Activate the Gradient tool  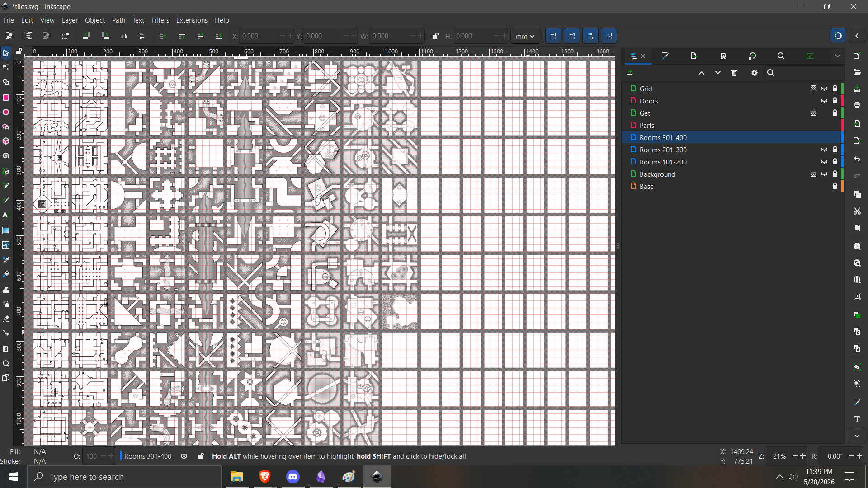6,230
